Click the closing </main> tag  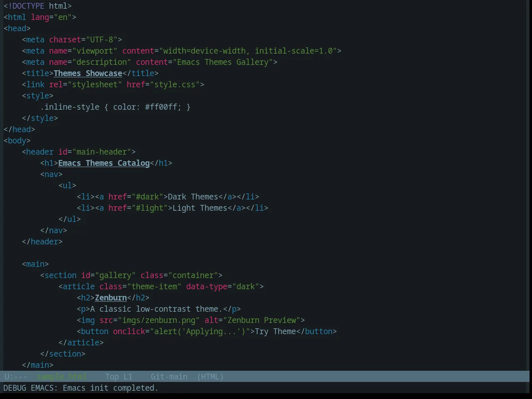click(x=37, y=365)
